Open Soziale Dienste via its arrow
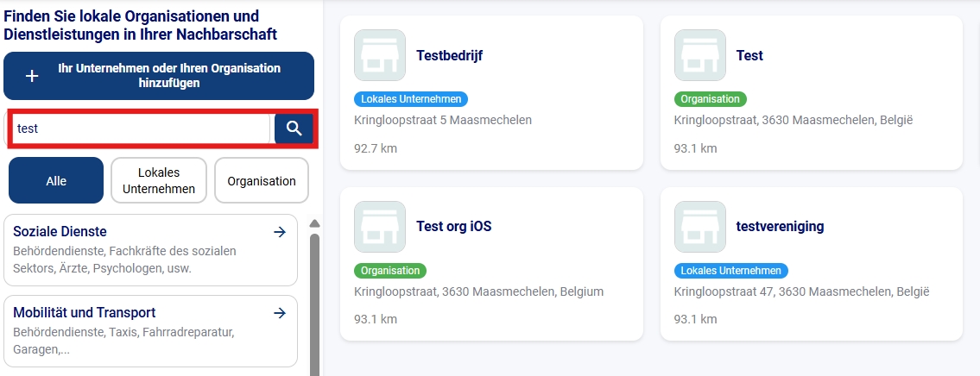The image size is (980, 376). (x=279, y=232)
